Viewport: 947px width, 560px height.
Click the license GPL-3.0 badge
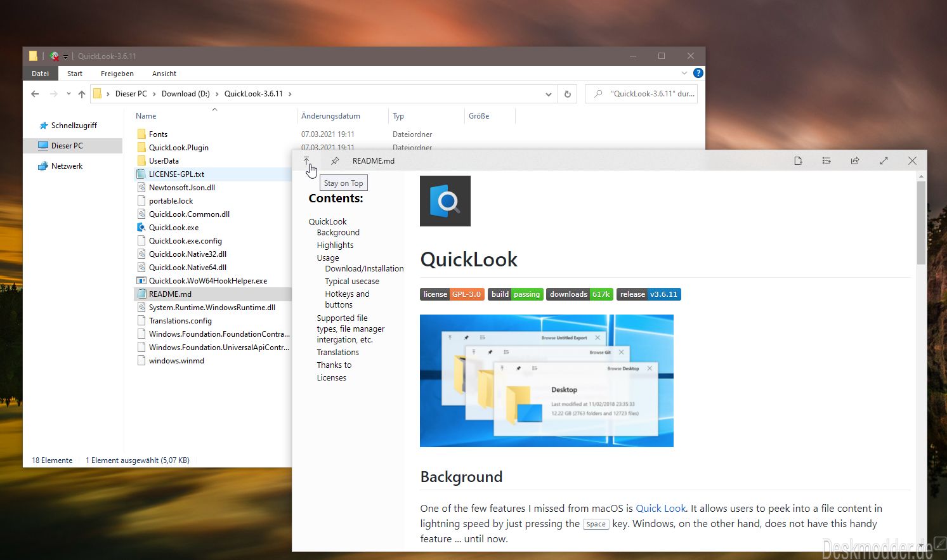(x=452, y=294)
